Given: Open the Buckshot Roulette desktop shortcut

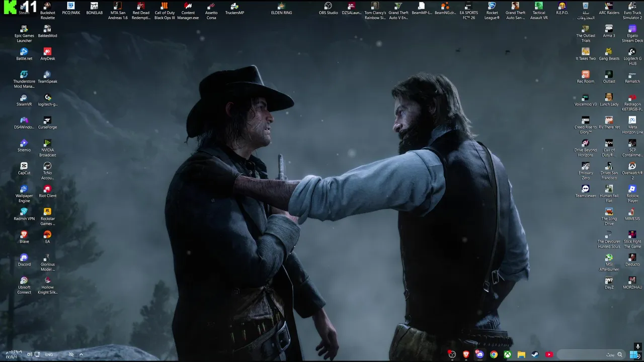Looking at the screenshot, I should pos(47,10).
